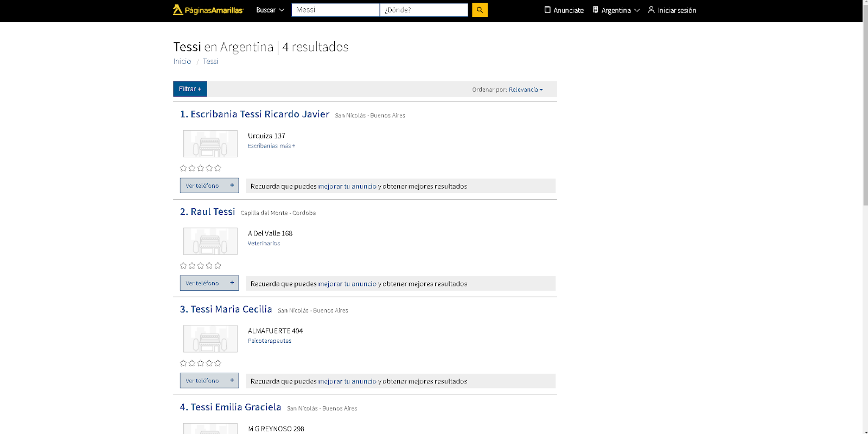Screen dimensions: 868x434
Task: Click the PáginasAmarillas logo
Action: [x=208, y=10]
